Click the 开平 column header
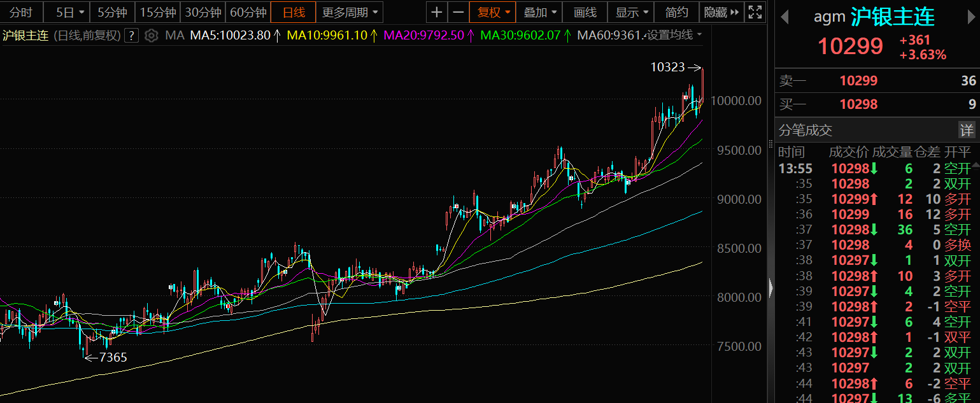The image size is (980, 403). (958, 152)
